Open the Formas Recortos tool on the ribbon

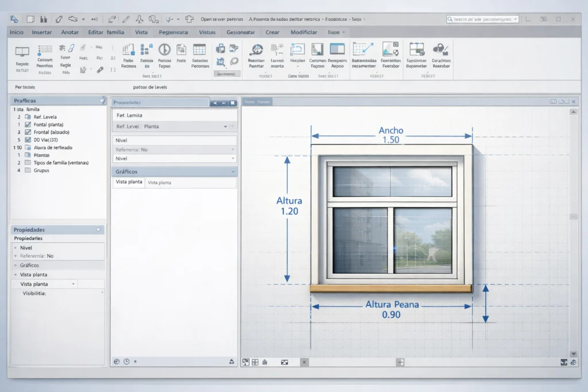127,57
